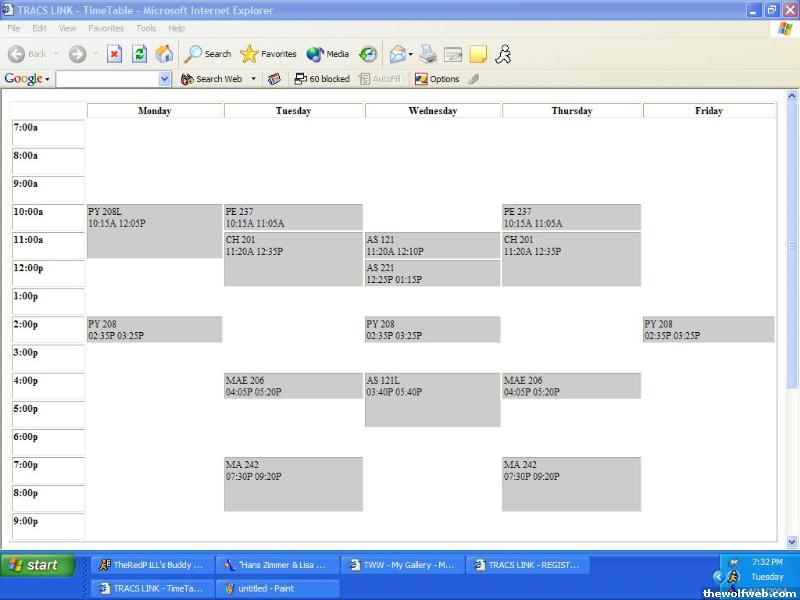Click the Google toolbar Options button
This screenshot has height=600, width=800.
point(437,79)
